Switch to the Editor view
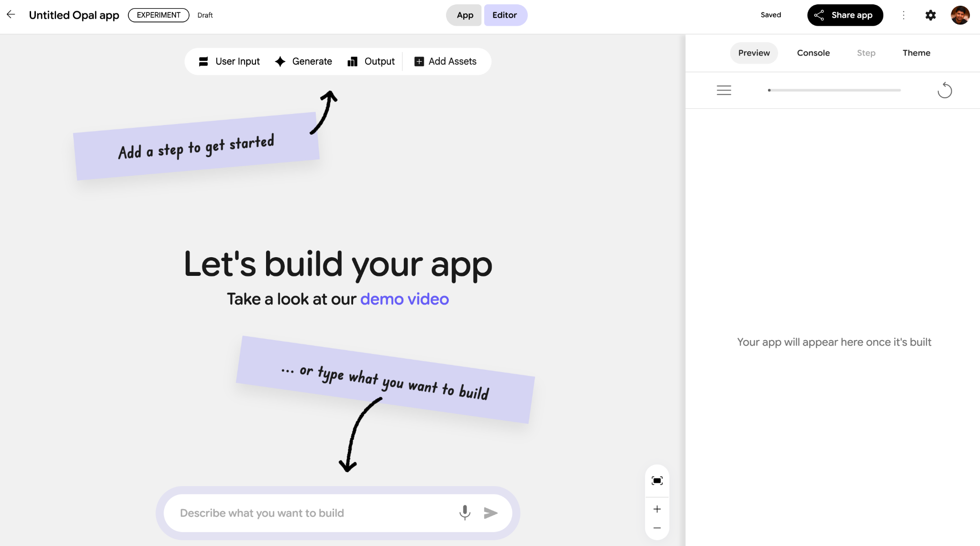Image resolution: width=980 pixels, height=546 pixels. point(505,15)
